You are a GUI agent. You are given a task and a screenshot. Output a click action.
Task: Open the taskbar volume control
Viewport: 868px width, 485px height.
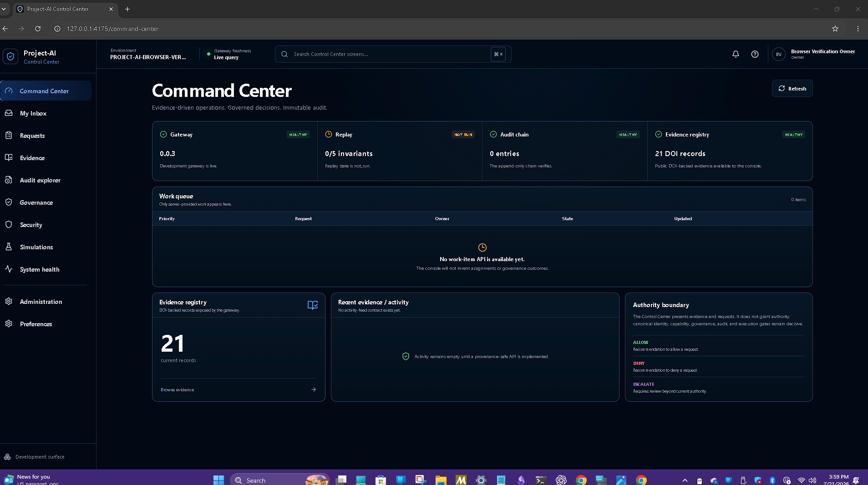point(812,480)
